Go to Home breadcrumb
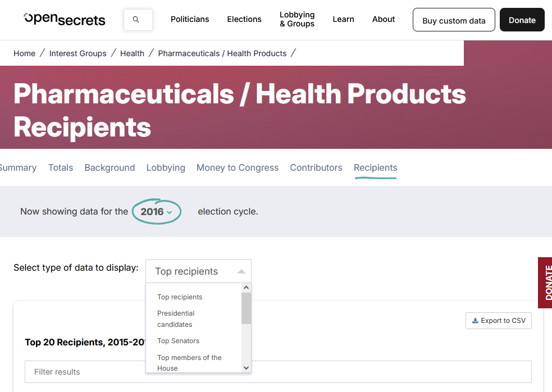 24,53
